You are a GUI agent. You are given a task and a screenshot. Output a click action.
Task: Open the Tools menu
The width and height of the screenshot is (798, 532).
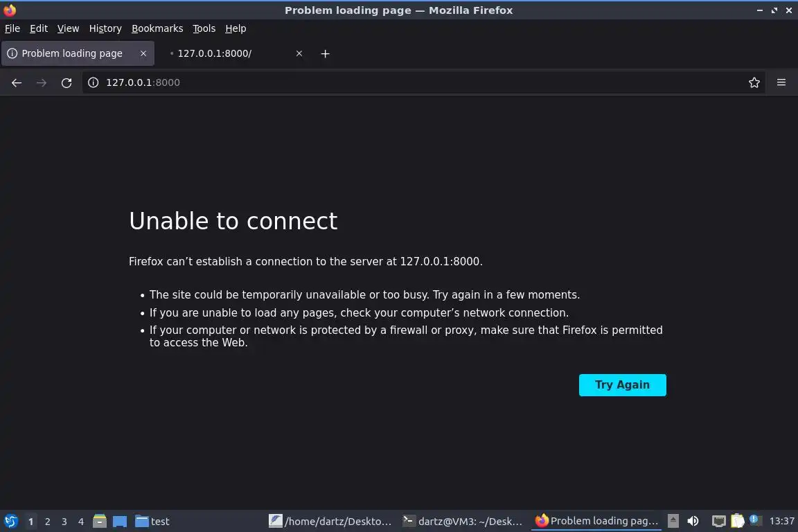coord(204,28)
